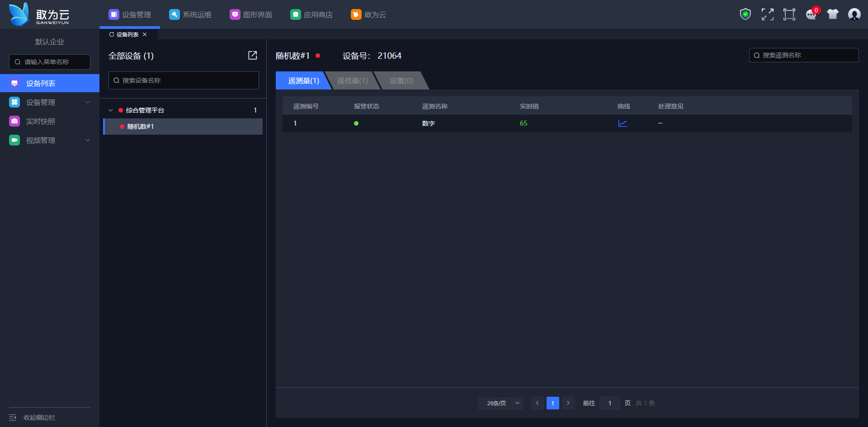Select page 1 in pagination
The image size is (868, 427).
pos(553,403)
